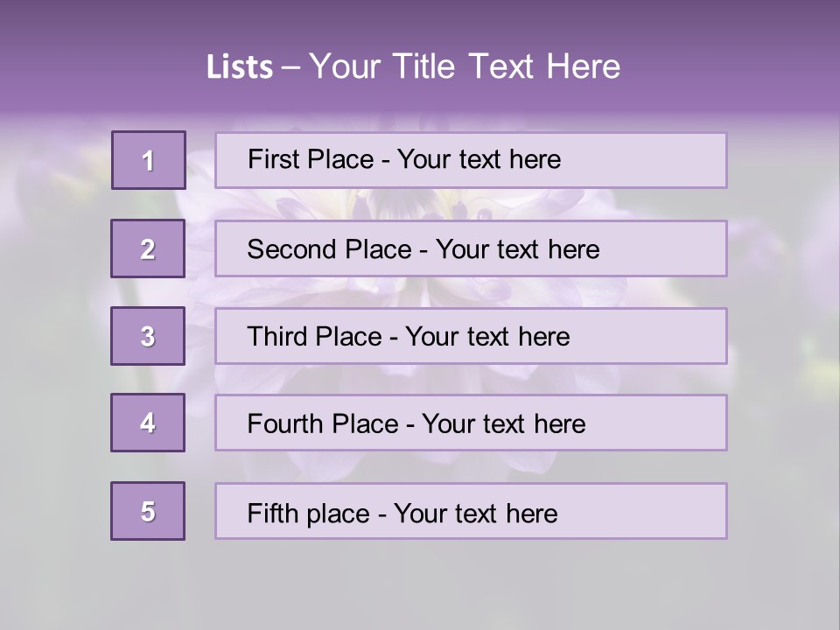840x630 pixels.
Task: Click the Fourth Place text bar
Action: coord(471,423)
